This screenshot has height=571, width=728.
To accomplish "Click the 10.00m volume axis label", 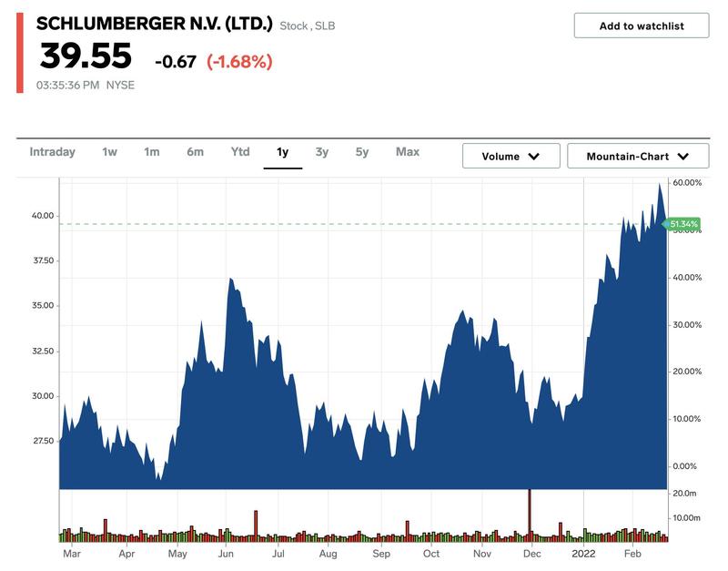I will [686, 517].
